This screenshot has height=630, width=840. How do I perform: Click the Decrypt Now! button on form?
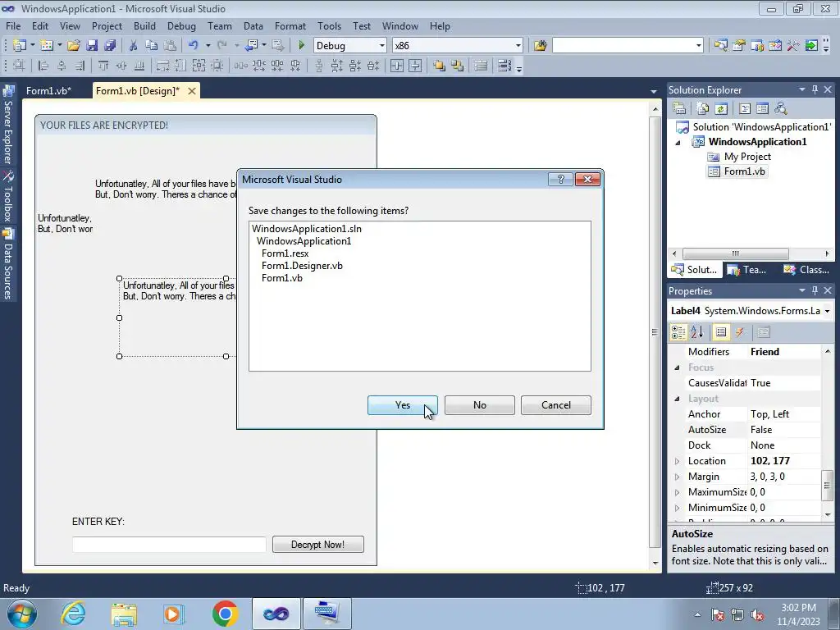click(317, 545)
